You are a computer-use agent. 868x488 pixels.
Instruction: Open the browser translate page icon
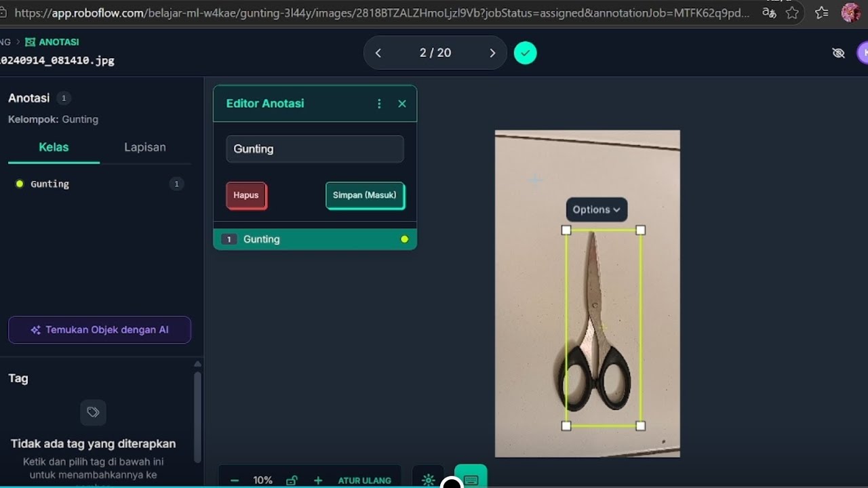tap(769, 12)
